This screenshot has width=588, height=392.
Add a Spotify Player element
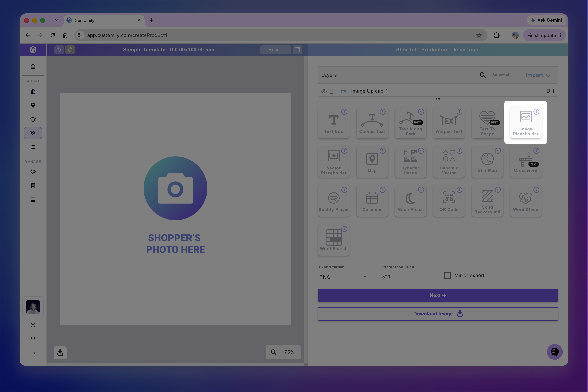pos(334,201)
